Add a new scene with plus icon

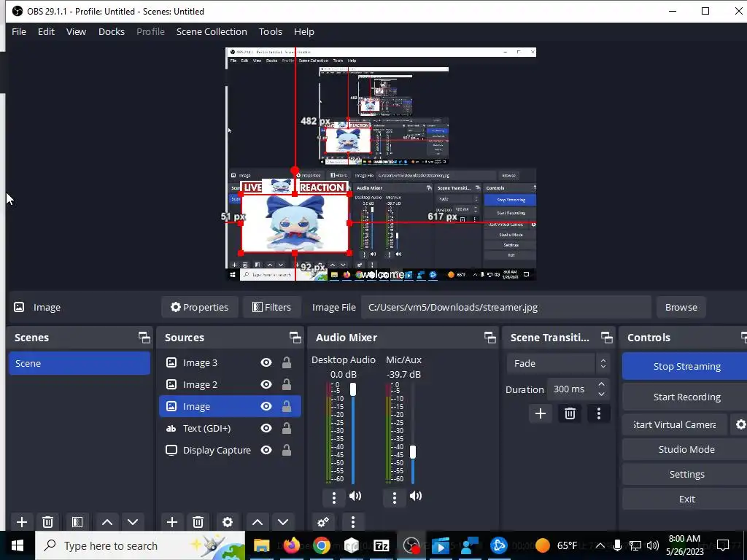pos(21,522)
